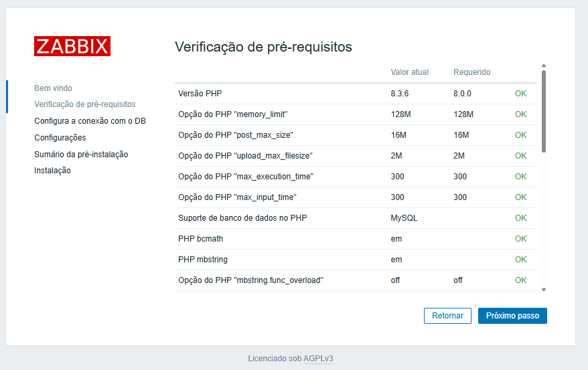The image size is (588, 370).
Task: Open the AGPLv3 license link
Action: tap(318, 359)
